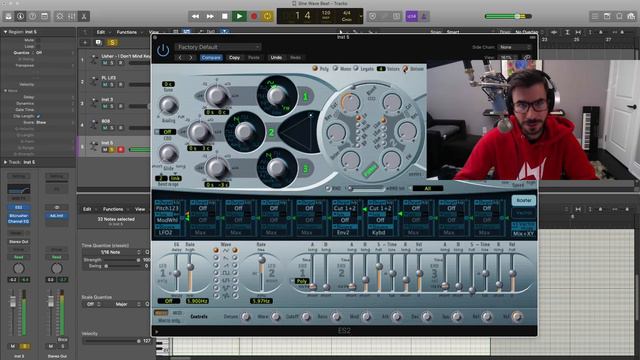The height and width of the screenshot is (360, 640).
Task: Click the Undo button in ES2
Action: 276,58
